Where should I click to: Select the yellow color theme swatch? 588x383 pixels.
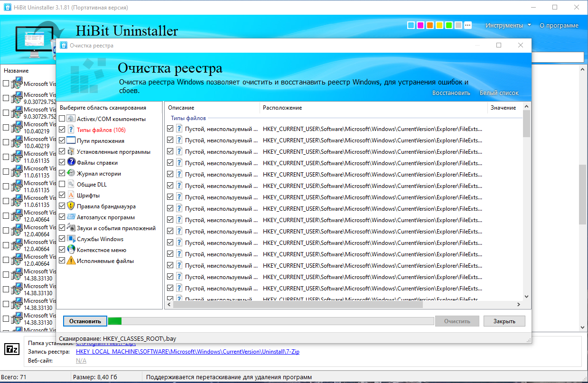click(439, 26)
